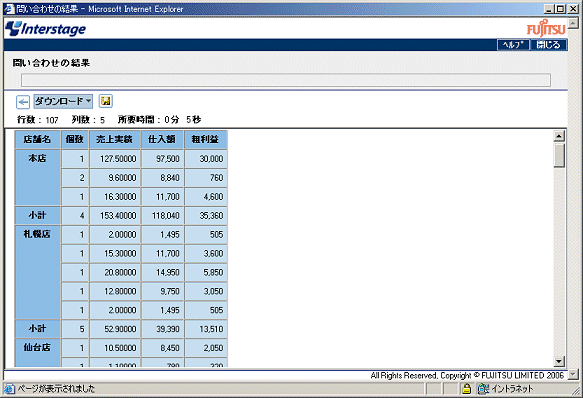This screenshot has width=583, height=398.
Task: Click the cell with value 127.50000
Action: (115, 159)
